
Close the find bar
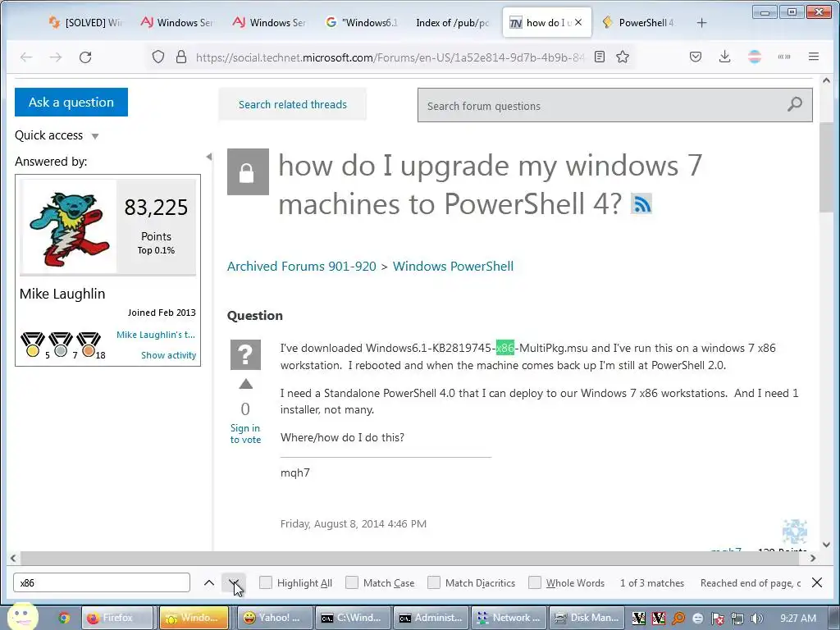click(817, 582)
